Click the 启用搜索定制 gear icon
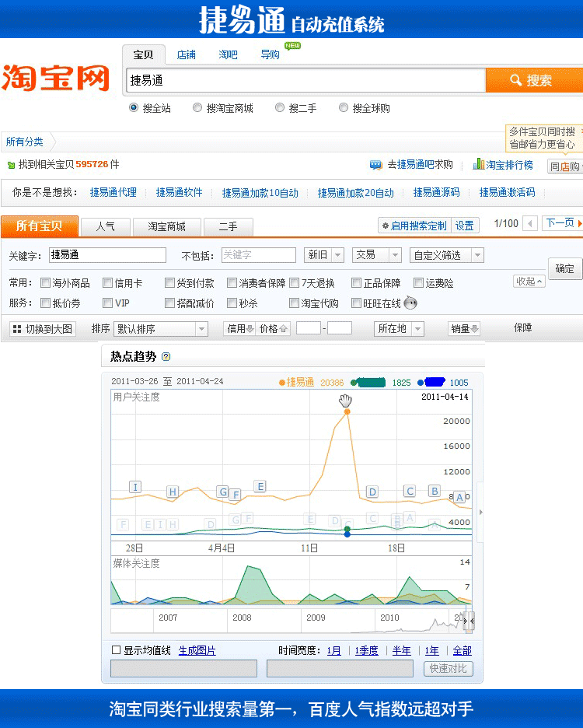 (x=385, y=226)
